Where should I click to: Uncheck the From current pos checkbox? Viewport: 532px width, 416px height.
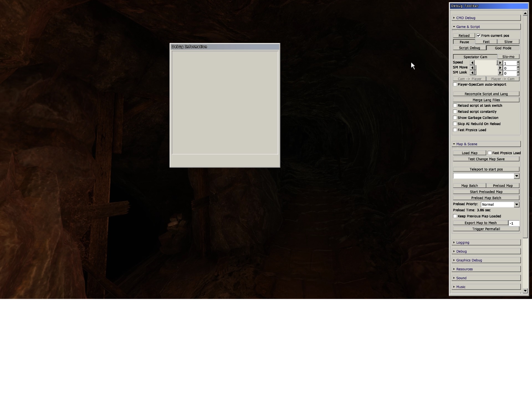(x=479, y=35)
